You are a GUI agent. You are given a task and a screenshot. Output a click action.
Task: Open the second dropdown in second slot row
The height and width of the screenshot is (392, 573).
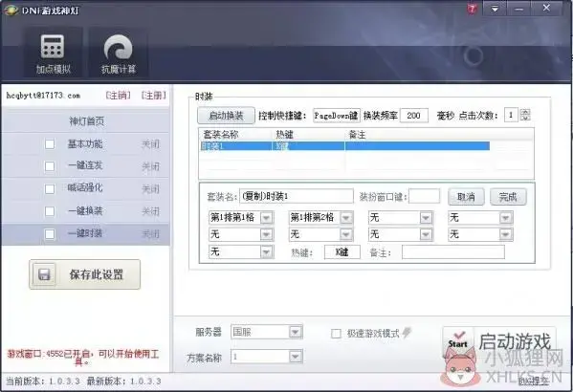(x=346, y=234)
